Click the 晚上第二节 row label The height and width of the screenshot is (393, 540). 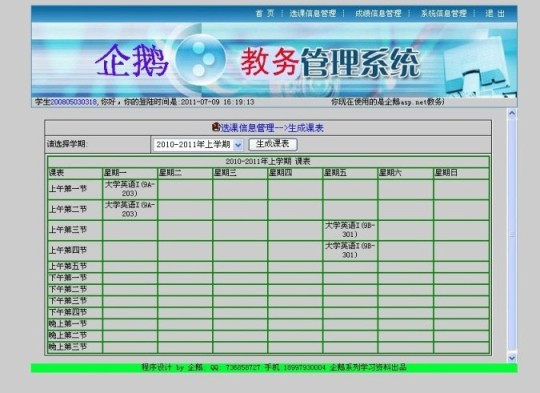pos(68,335)
